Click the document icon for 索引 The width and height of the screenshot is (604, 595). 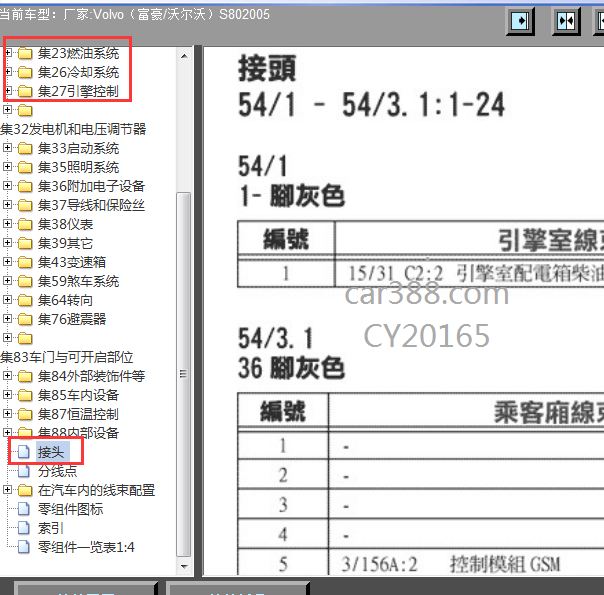coord(23,528)
